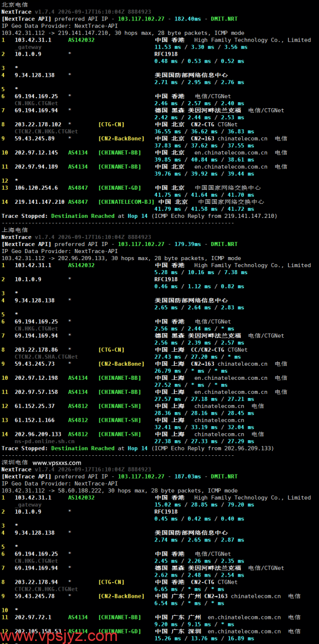Click hop IP 59.43.245.73
The height and width of the screenshot is (644, 319).
coord(35,364)
